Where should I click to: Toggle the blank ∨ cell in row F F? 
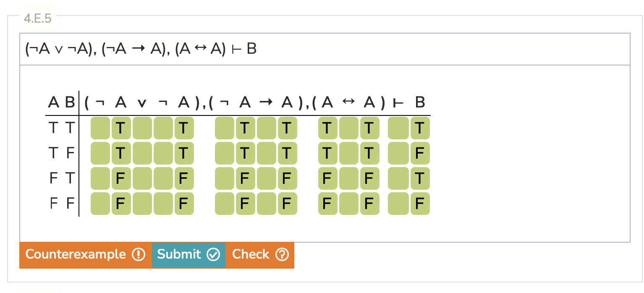[x=142, y=203]
